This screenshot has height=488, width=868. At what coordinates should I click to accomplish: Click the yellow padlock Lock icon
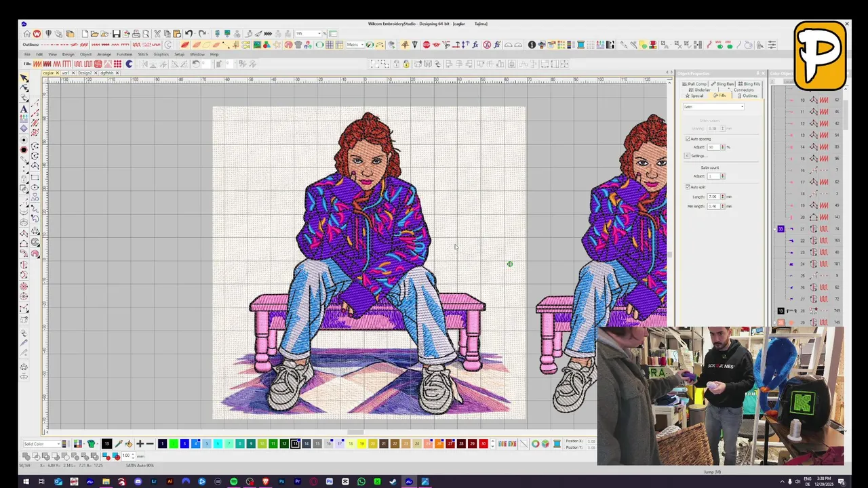pyautogui.click(x=406, y=64)
